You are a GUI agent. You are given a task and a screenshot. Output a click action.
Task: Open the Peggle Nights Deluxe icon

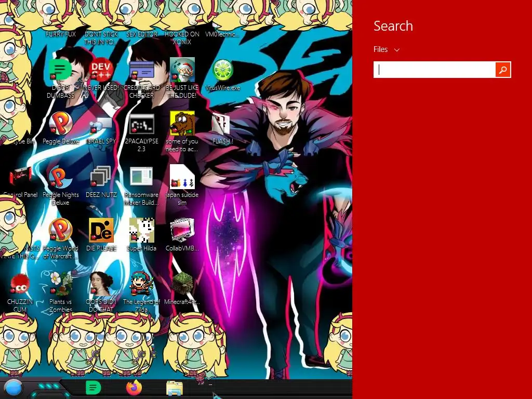[x=60, y=177]
